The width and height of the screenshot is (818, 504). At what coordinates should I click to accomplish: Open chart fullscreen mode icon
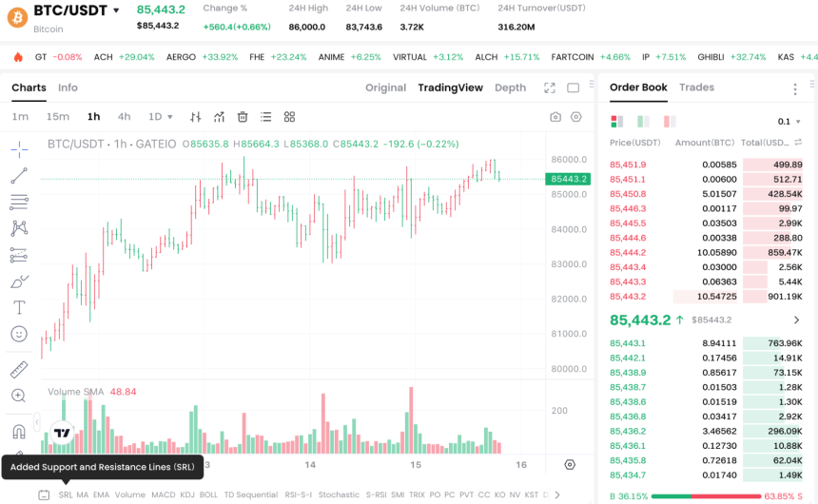[550, 87]
